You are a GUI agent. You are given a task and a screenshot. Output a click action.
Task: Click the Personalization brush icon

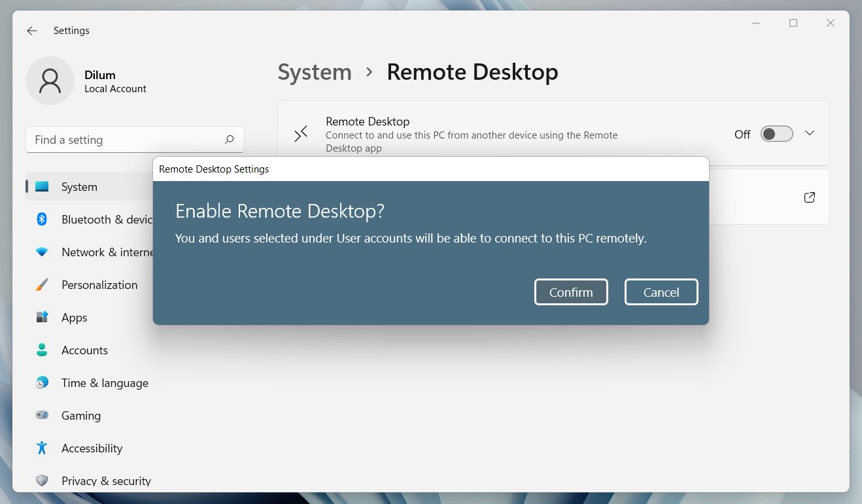coord(42,285)
